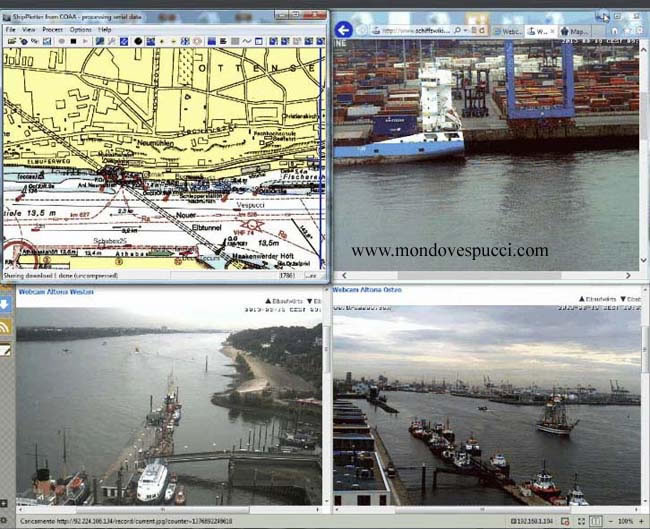Click Elbaufwärts link above the Westen webcam
Image resolution: width=650 pixels, height=529 pixels.
pos(284,301)
